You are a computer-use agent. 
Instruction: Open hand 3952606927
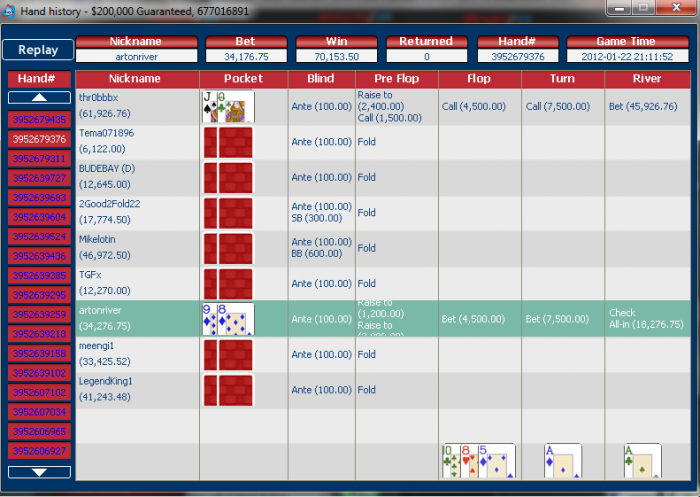[39, 451]
